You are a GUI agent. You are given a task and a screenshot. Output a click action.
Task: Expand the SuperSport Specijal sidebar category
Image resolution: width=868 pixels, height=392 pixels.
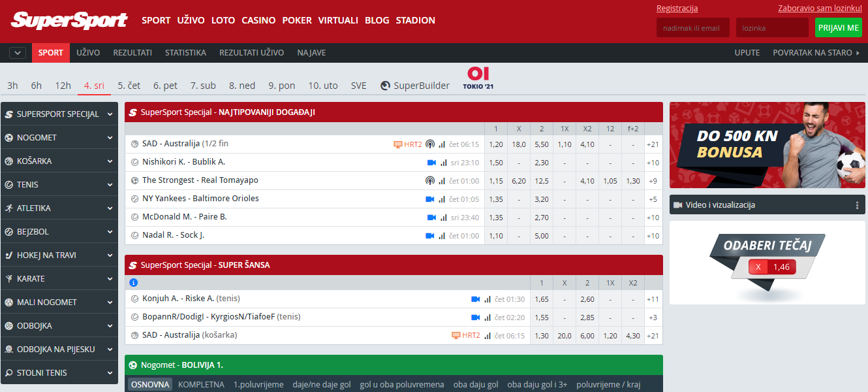pyautogui.click(x=59, y=114)
